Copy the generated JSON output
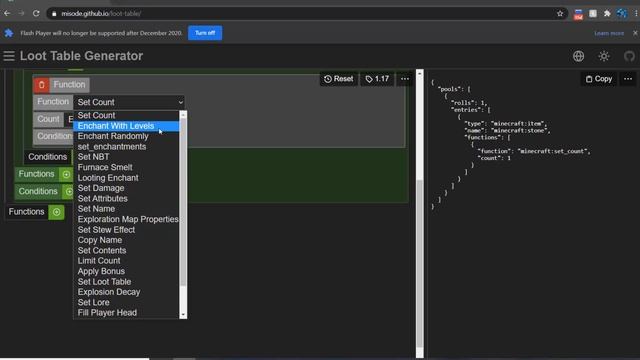The image size is (640, 360). [x=599, y=79]
